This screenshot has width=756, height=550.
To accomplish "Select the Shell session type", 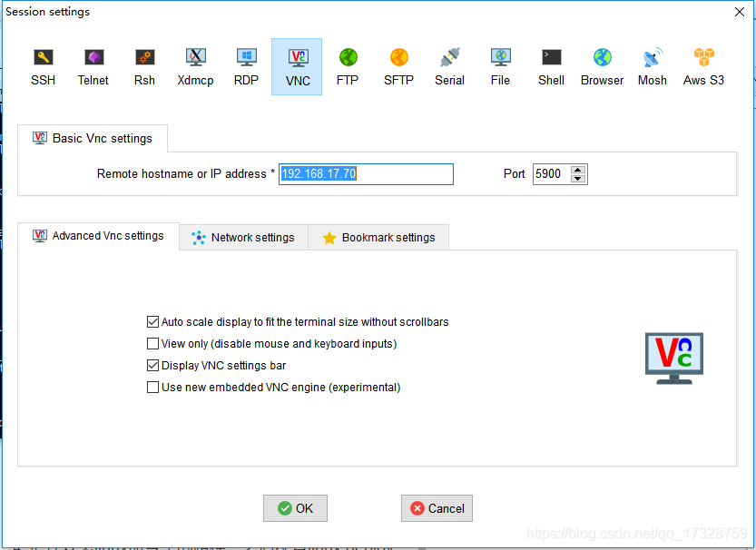I will (x=551, y=66).
